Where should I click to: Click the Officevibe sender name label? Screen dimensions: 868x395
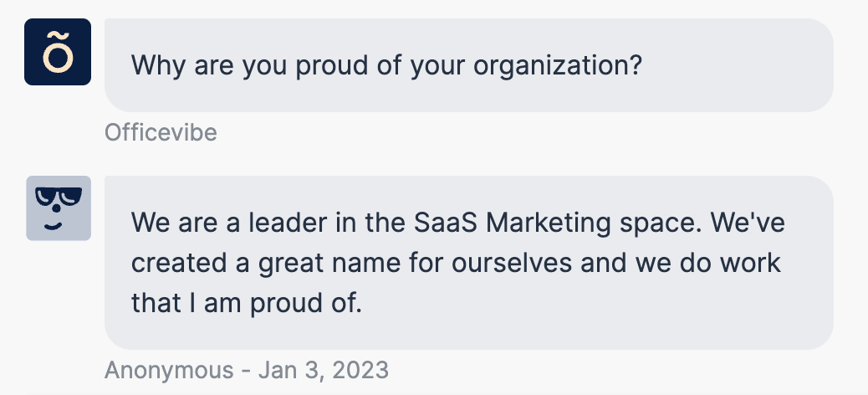pyautogui.click(x=161, y=132)
